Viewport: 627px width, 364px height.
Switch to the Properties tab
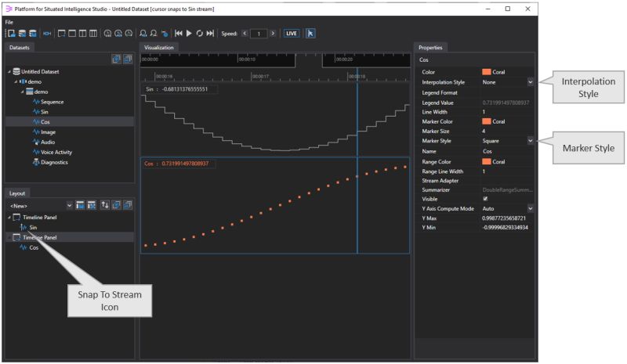tap(430, 48)
